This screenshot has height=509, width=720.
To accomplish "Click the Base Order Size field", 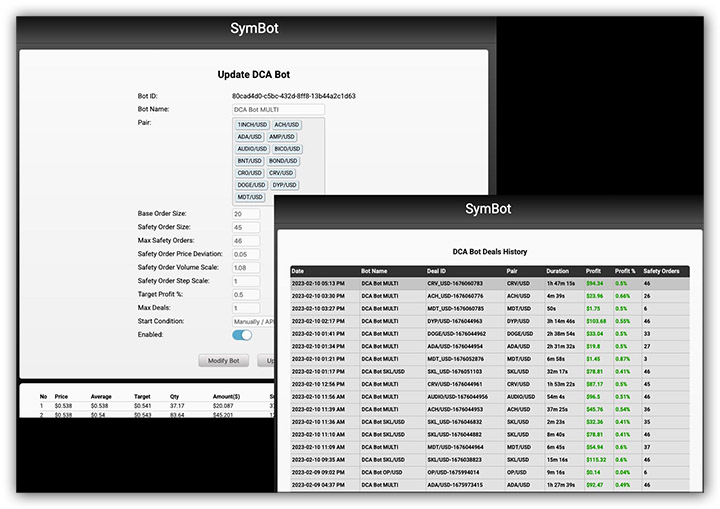I will click(246, 214).
